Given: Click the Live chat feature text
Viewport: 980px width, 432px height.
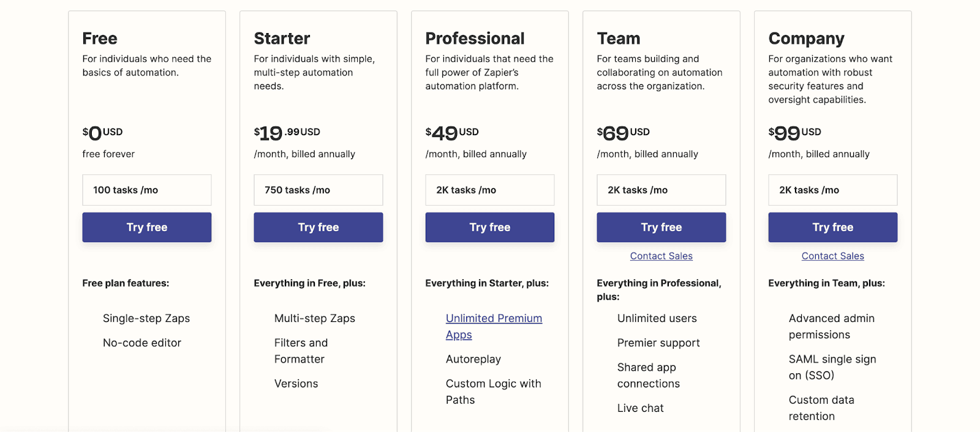Looking at the screenshot, I should pos(640,408).
